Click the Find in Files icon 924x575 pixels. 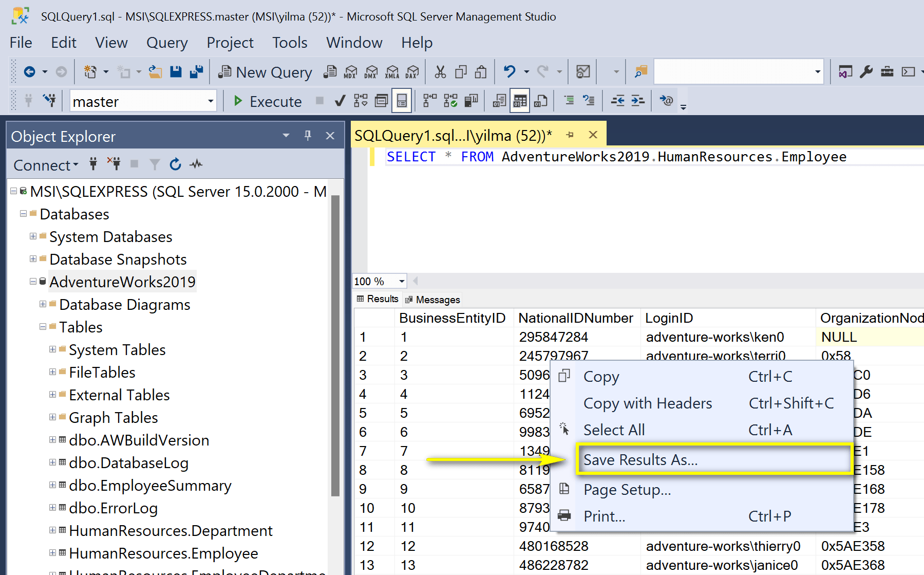[640, 72]
